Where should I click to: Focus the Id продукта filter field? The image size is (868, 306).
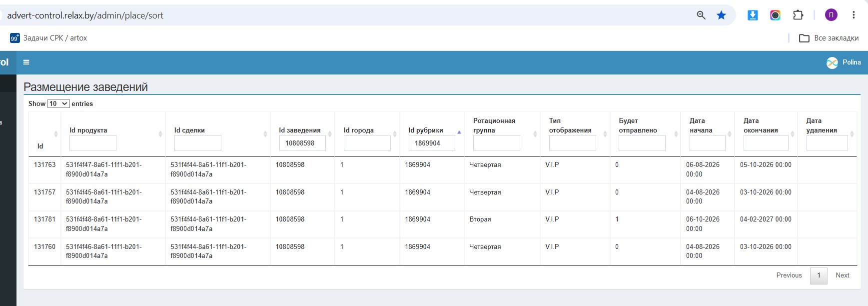pyautogui.click(x=93, y=143)
